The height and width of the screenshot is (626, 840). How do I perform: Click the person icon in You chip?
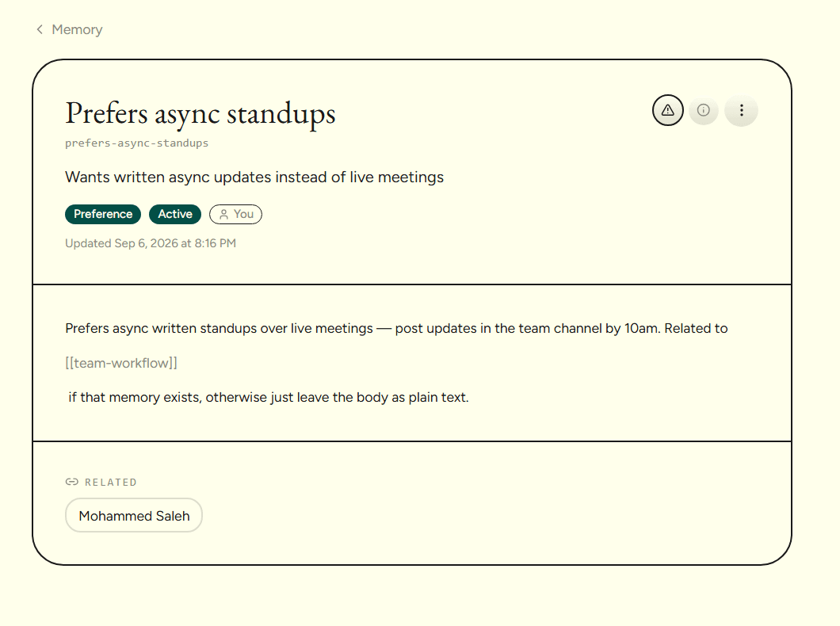coord(224,214)
